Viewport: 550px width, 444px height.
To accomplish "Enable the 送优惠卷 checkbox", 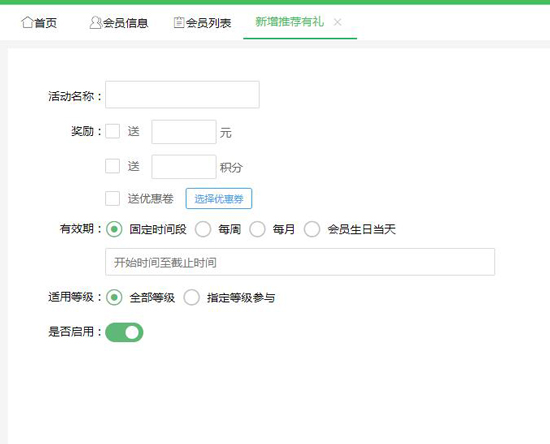I will point(113,199).
